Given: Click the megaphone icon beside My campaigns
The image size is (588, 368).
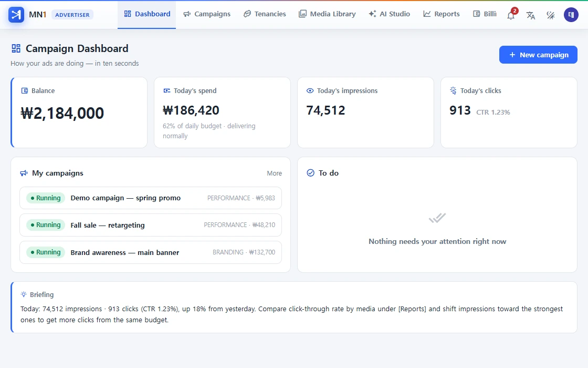Looking at the screenshot, I should 24,173.
